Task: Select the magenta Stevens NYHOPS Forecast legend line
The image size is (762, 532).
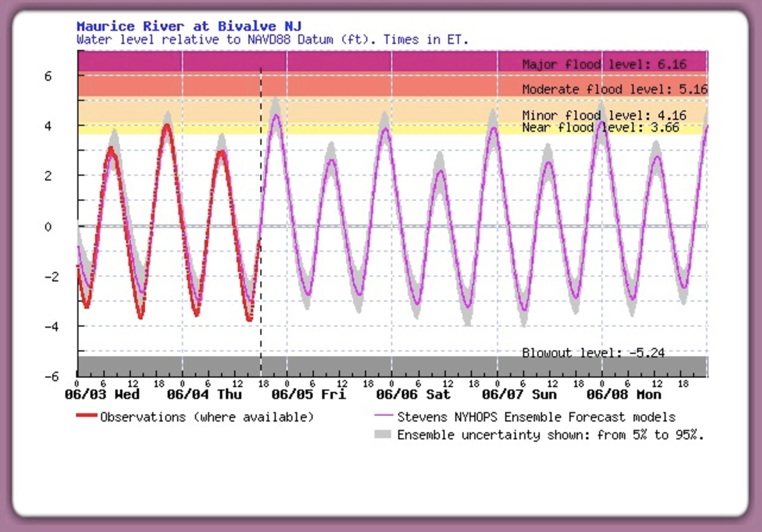Action: [x=383, y=414]
